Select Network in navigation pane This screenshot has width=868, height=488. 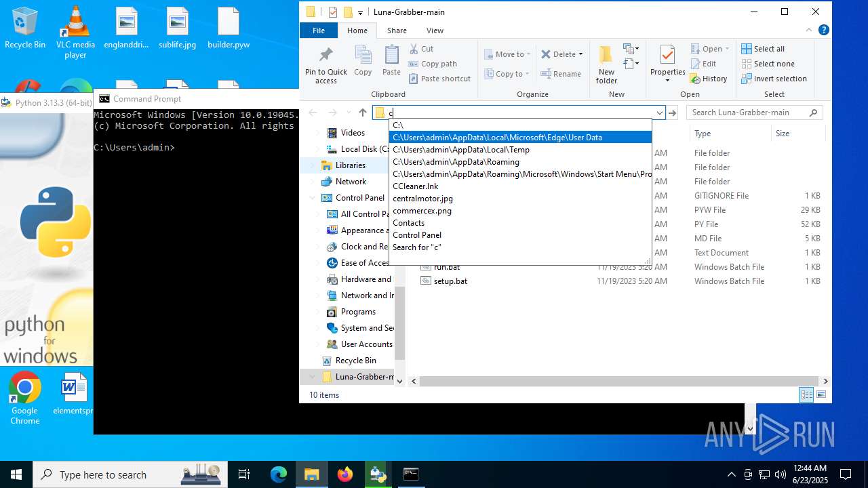(351, 182)
